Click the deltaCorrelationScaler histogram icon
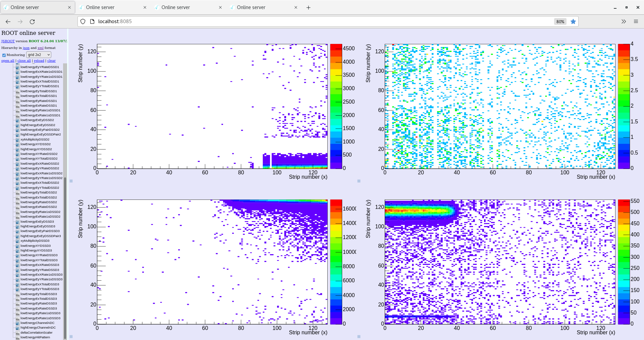Viewport: 644px width, 340px height. [x=17, y=332]
